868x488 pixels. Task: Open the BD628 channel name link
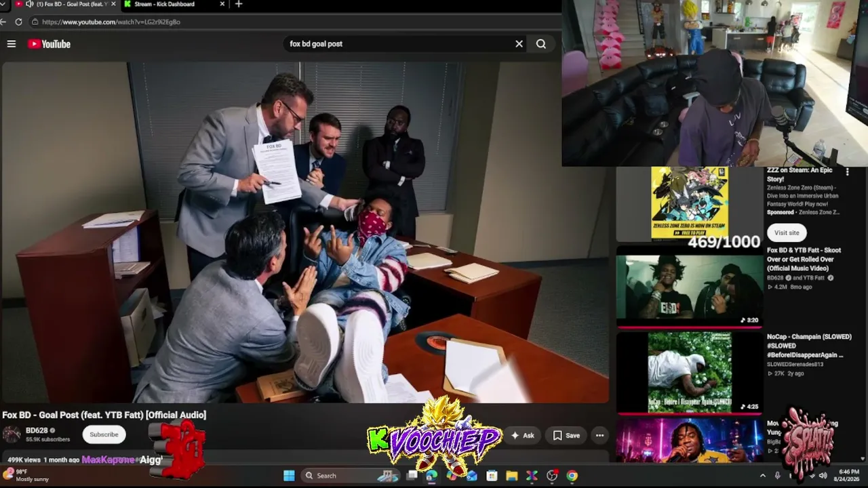point(37,430)
